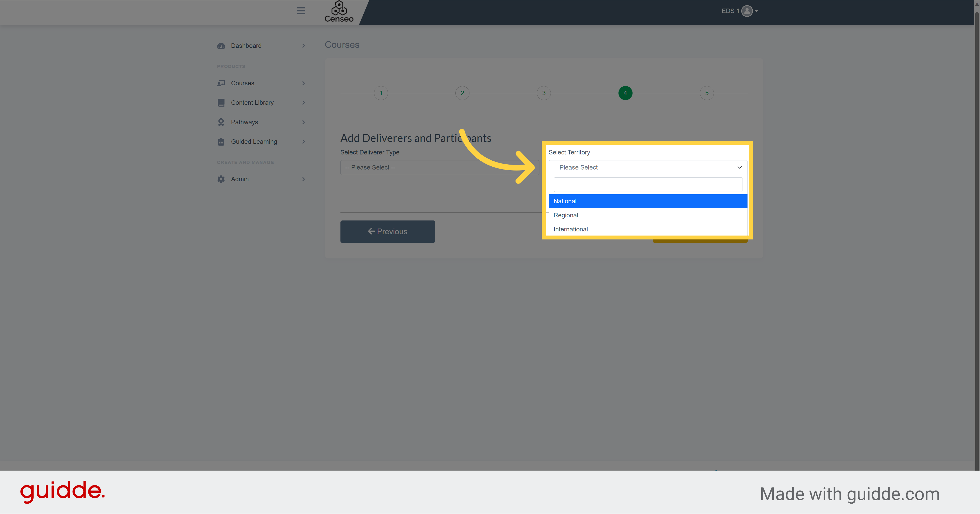Click the Courses menu item in sidebar
This screenshot has height=514, width=980.
242,83
